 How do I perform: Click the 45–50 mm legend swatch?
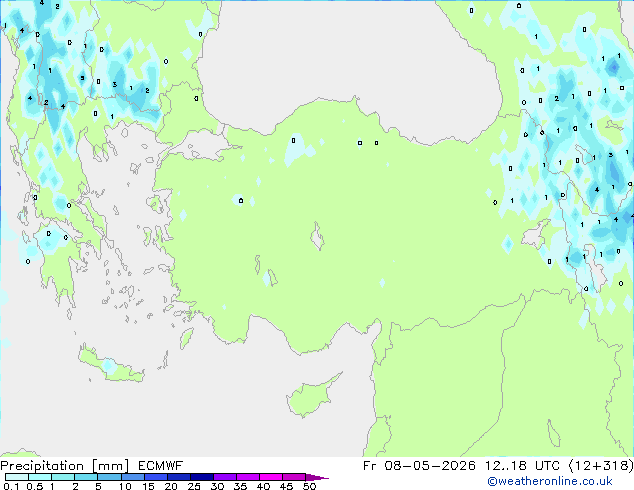[294, 477]
